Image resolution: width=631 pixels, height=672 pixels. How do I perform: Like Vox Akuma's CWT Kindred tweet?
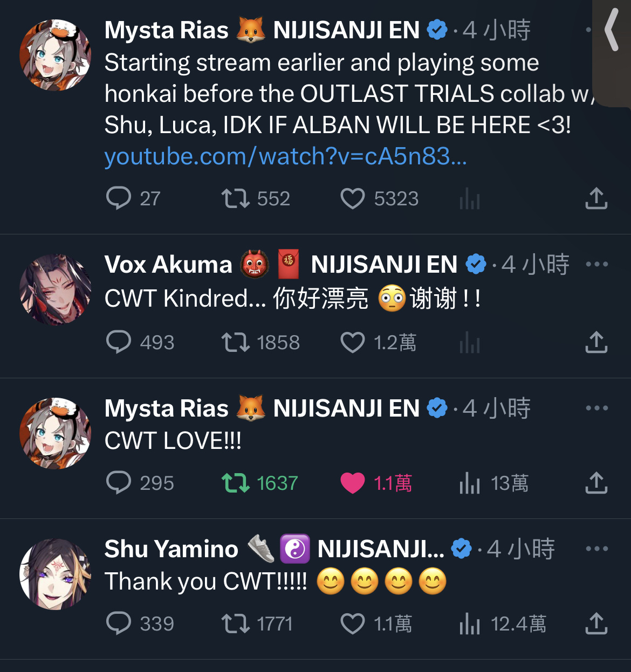378,342
